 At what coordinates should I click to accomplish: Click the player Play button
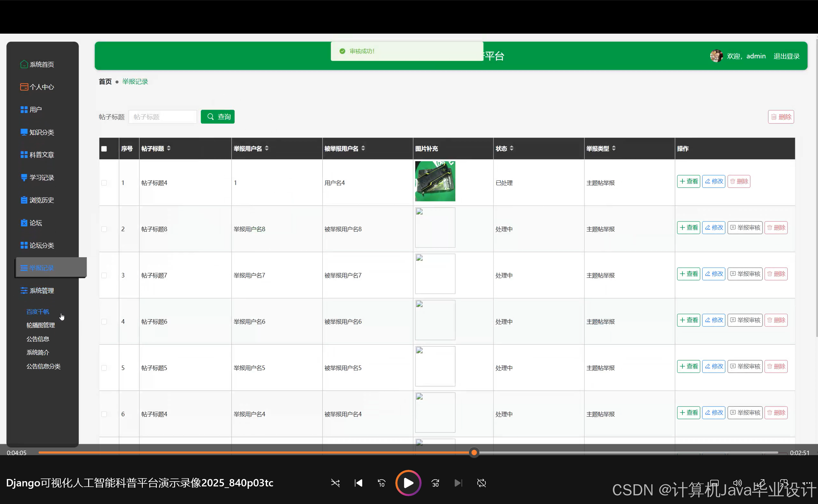tap(408, 483)
